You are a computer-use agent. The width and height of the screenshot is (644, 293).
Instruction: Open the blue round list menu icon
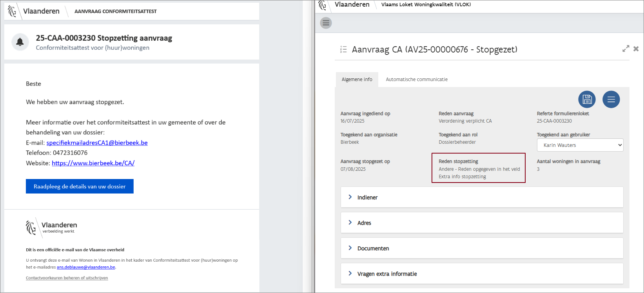pyautogui.click(x=611, y=99)
